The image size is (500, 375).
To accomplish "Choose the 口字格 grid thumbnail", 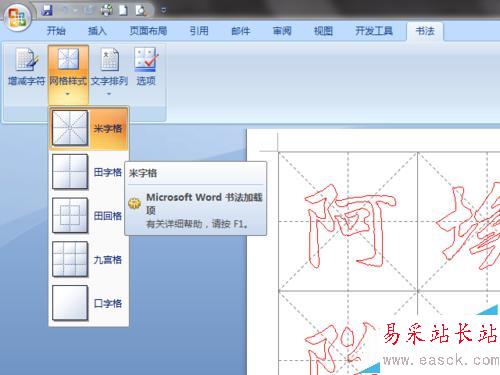I will [70, 303].
